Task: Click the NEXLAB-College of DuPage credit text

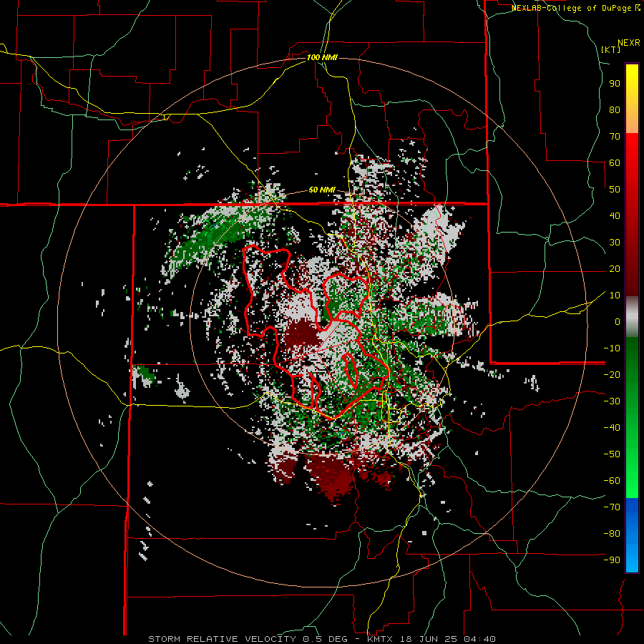Action: 576,8
